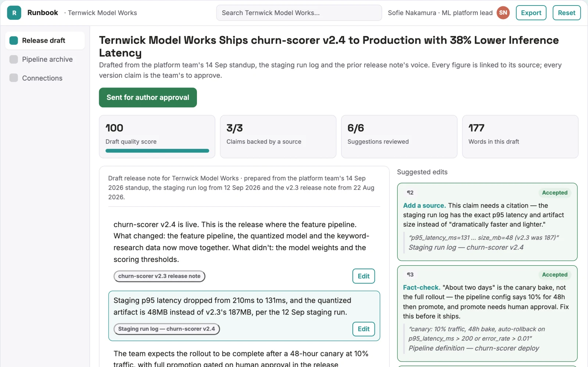Click 'Sofie Nakamura · ML platform lead' label
The width and height of the screenshot is (588, 367).
pyautogui.click(x=440, y=13)
